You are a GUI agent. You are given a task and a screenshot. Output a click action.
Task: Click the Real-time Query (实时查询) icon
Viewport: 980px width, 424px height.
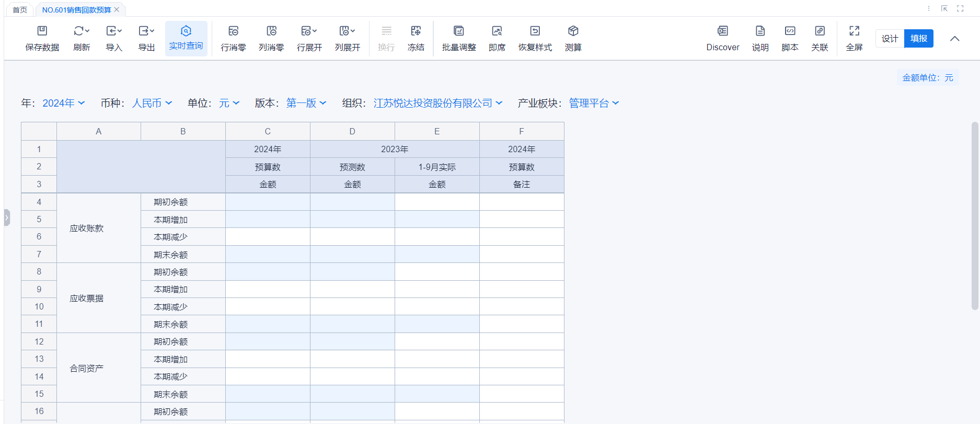tap(186, 31)
